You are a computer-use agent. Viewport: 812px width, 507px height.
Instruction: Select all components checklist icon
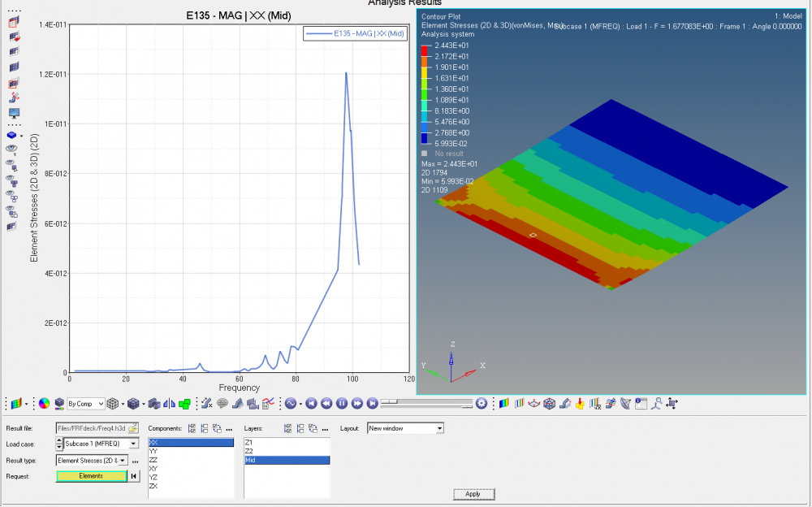coord(192,428)
